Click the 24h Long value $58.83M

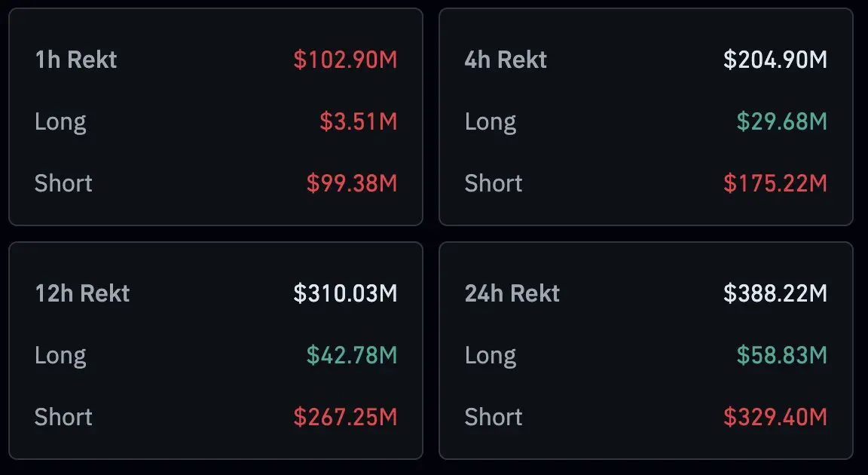coord(781,355)
